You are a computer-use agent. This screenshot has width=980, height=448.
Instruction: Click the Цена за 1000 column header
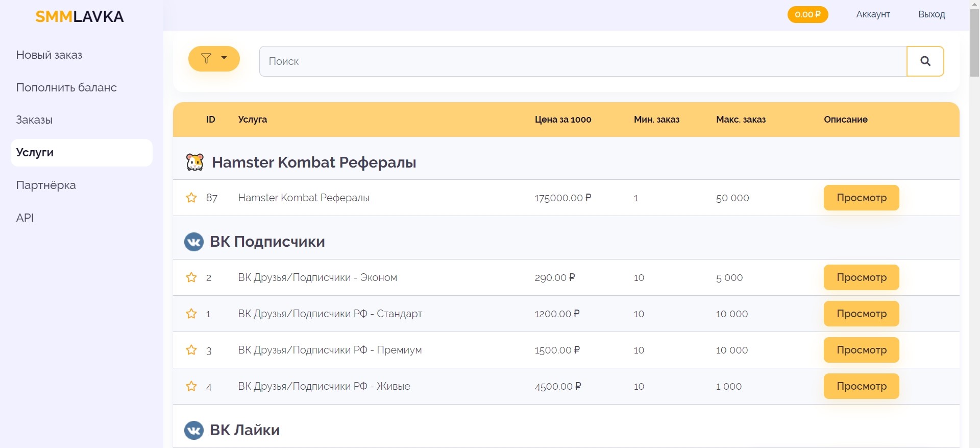[x=563, y=120]
